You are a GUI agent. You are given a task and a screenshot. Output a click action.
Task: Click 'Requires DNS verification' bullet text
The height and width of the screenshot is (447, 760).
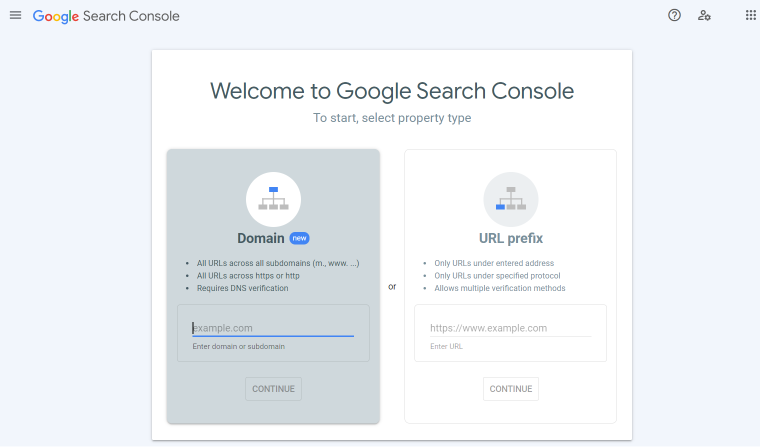[242, 288]
